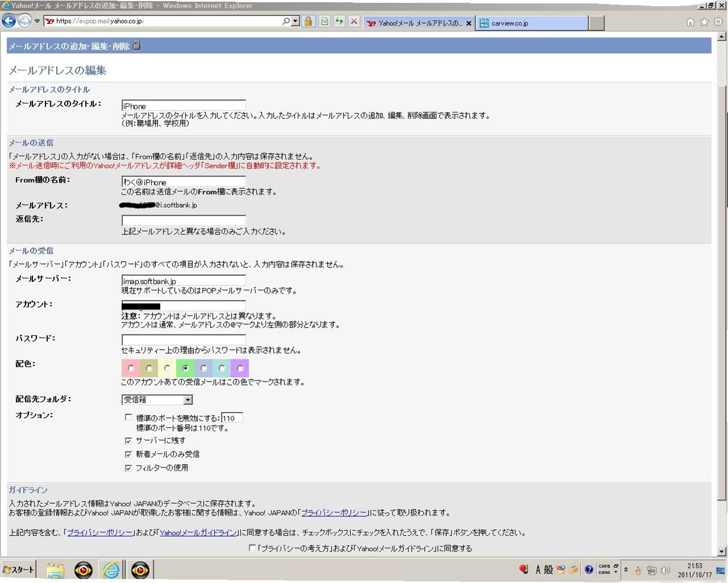Click the browser Forward arrow
Viewport: 728px width, 583px height.
coord(24,21)
